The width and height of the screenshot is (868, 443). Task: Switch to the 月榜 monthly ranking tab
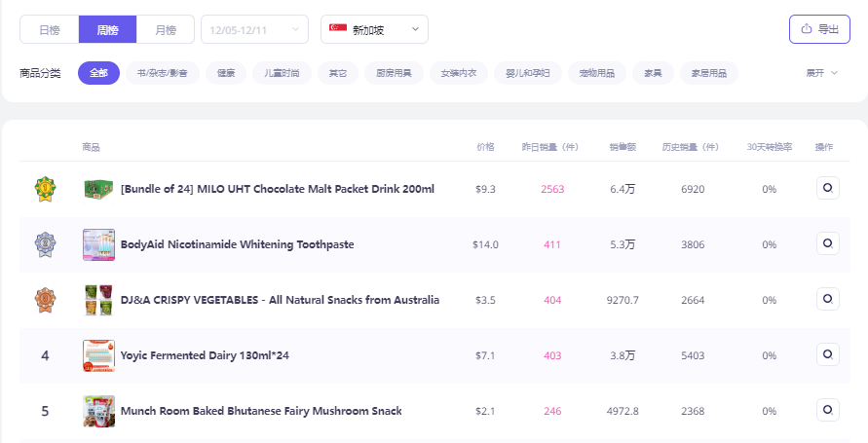[166, 29]
